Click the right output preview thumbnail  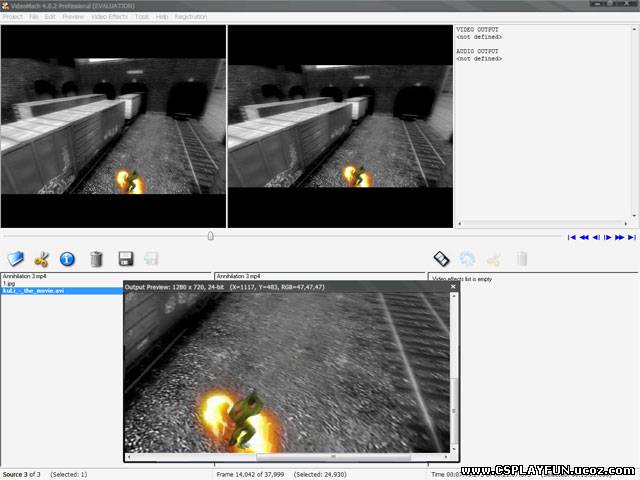click(x=340, y=126)
